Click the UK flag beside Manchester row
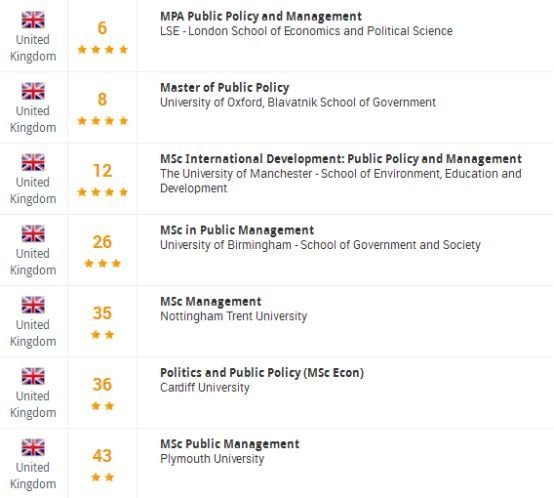554x498 pixels. [x=33, y=162]
